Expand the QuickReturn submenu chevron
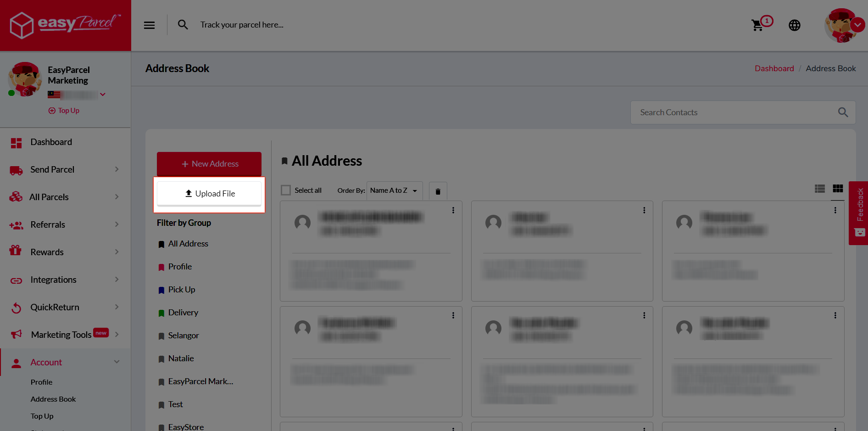868x431 pixels. point(117,307)
